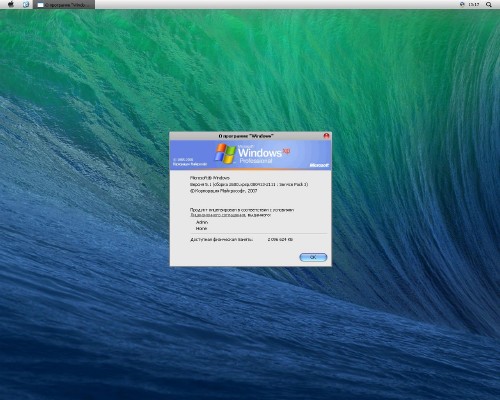Close the About Windows dialog with the red button
500x400 pixels.
(x=326, y=136)
